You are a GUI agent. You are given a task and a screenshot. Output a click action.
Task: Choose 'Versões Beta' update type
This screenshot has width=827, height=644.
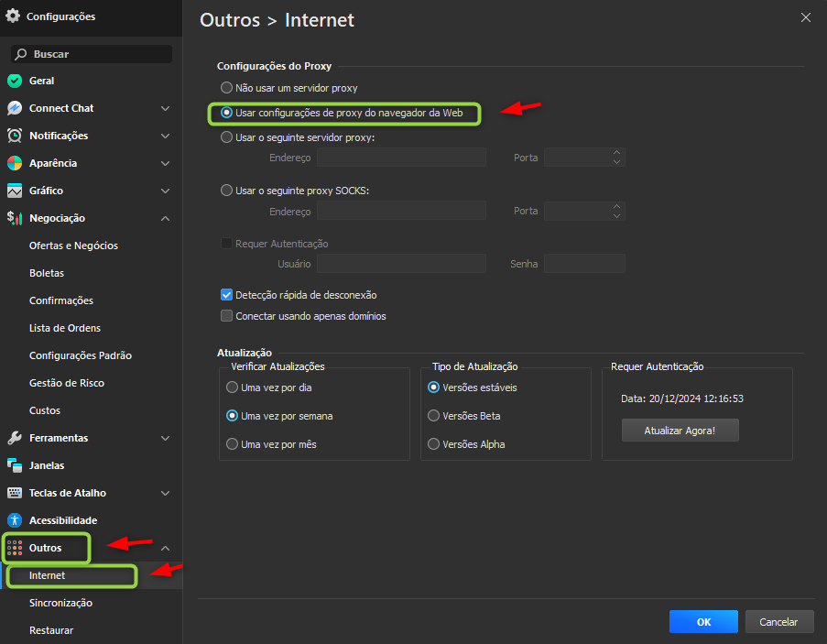click(x=434, y=416)
